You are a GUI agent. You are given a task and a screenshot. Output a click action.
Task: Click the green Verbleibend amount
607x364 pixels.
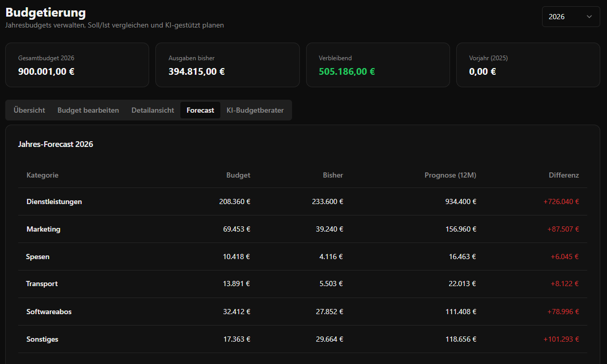[347, 72]
